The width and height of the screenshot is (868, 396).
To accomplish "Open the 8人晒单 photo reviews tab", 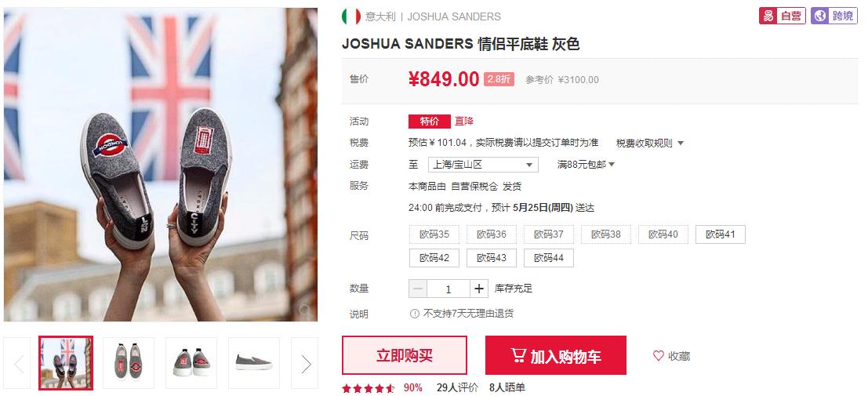I will tap(507, 387).
